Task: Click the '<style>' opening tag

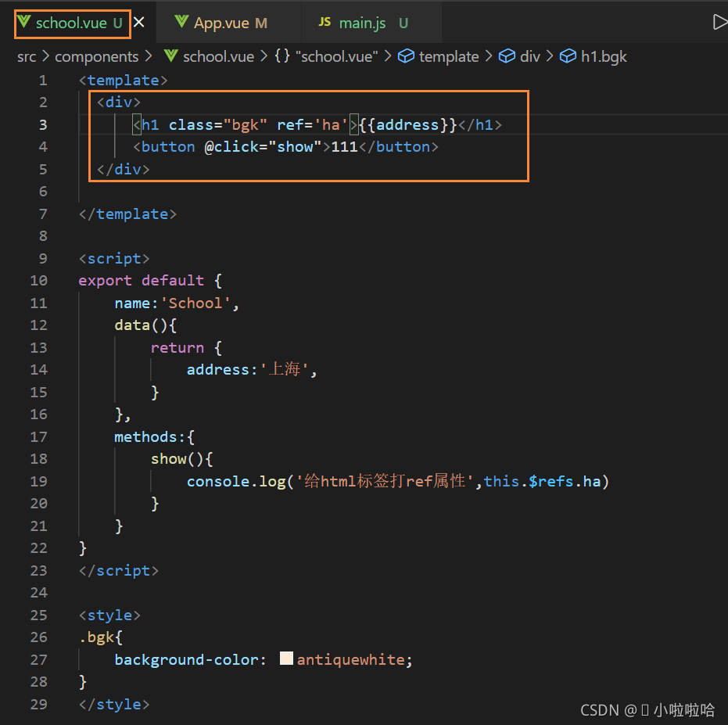Action: click(x=109, y=616)
